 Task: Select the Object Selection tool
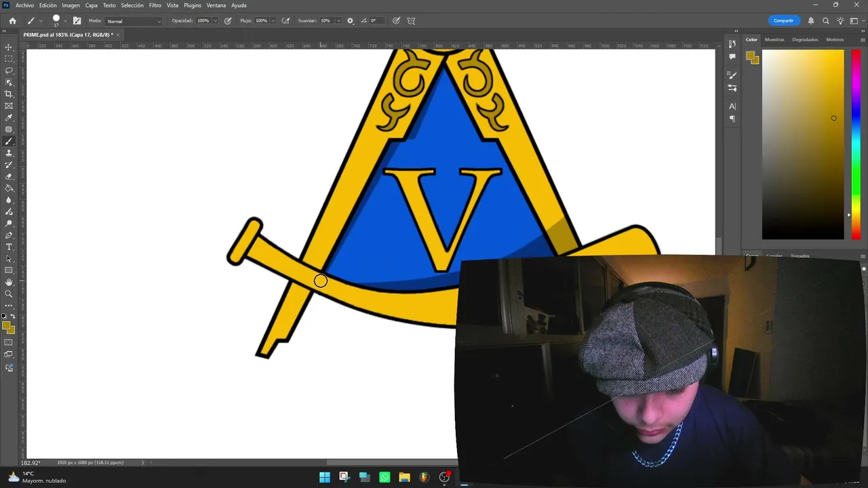point(9,82)
